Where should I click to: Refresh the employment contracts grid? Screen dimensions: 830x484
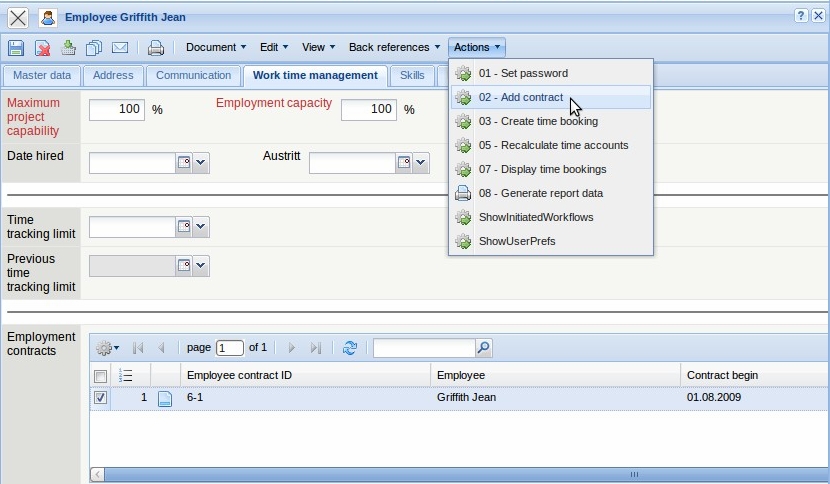[350, 348]
